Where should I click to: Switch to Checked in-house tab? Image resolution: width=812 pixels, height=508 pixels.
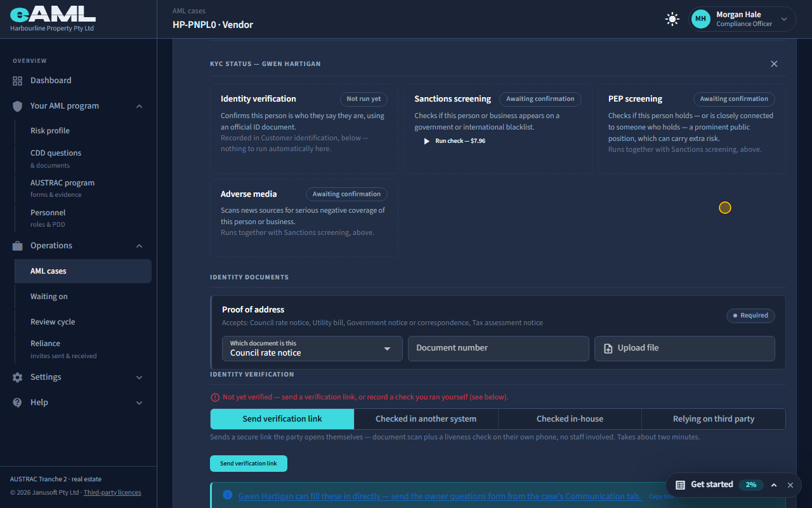point(570,419)
